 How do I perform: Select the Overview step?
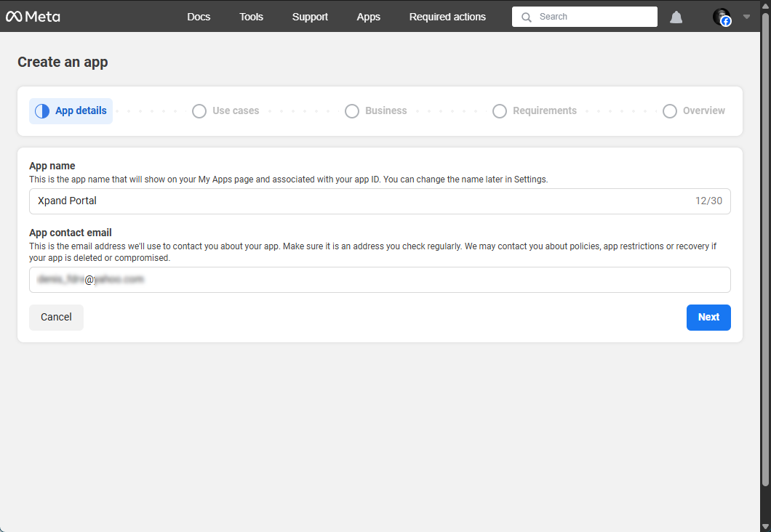point(694,111)
